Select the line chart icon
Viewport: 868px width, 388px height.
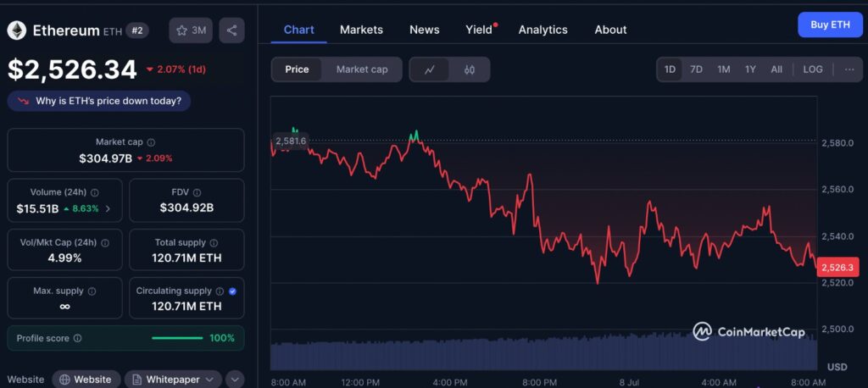click(430, 69)
